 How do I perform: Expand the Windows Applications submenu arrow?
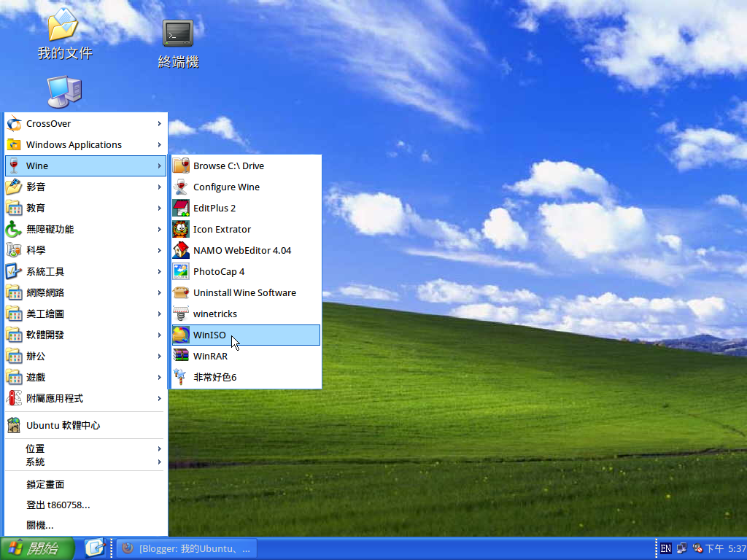160,145
